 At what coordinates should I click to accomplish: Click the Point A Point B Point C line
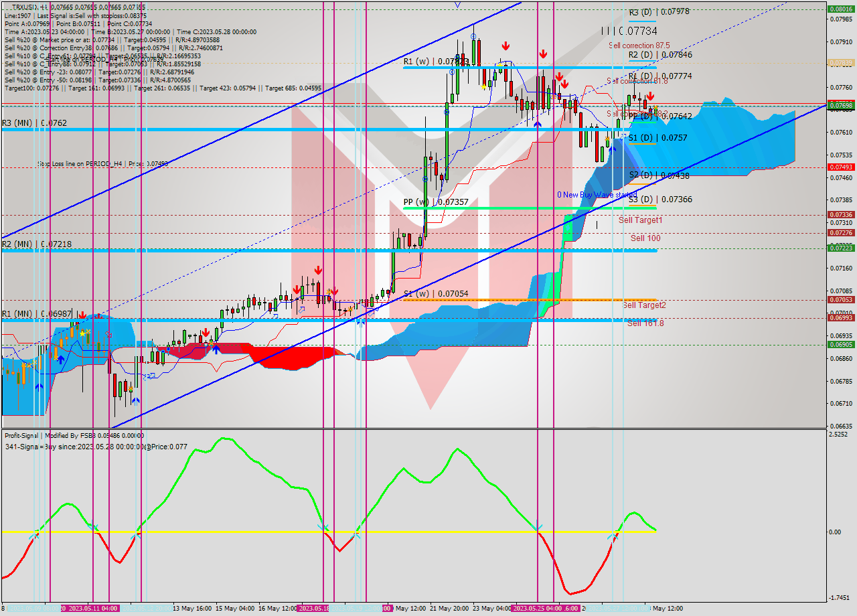(x=78, y=23)
